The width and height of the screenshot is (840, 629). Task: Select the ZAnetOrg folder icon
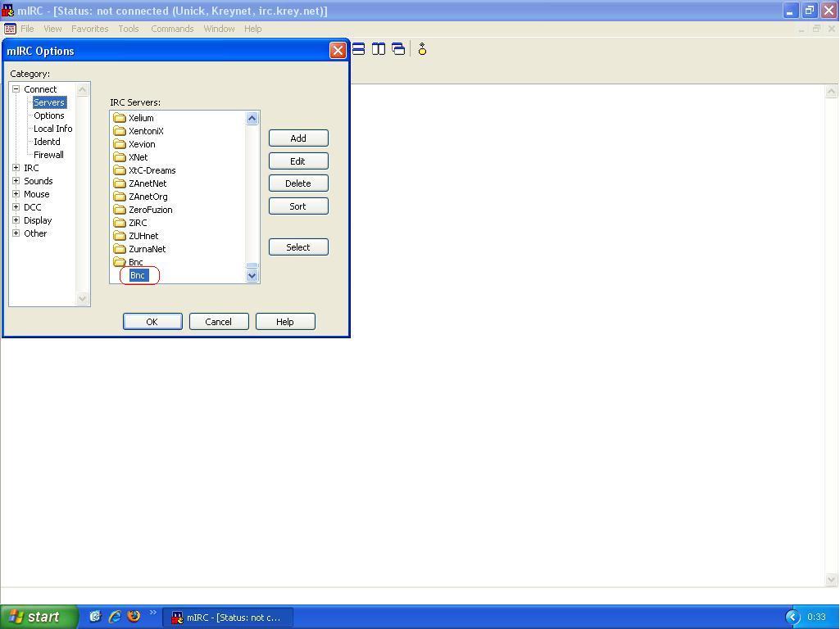click(x=120, y=197)
